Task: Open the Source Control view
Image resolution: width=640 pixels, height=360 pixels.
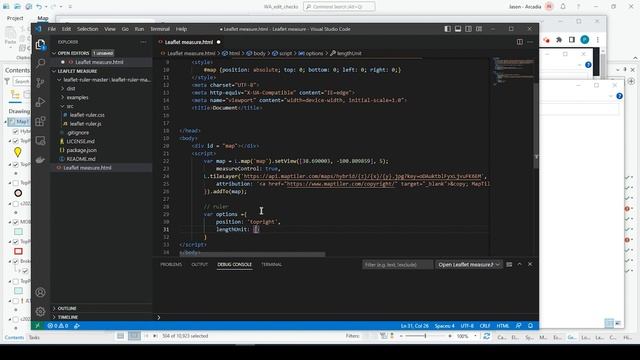Action: pos(40,82)
